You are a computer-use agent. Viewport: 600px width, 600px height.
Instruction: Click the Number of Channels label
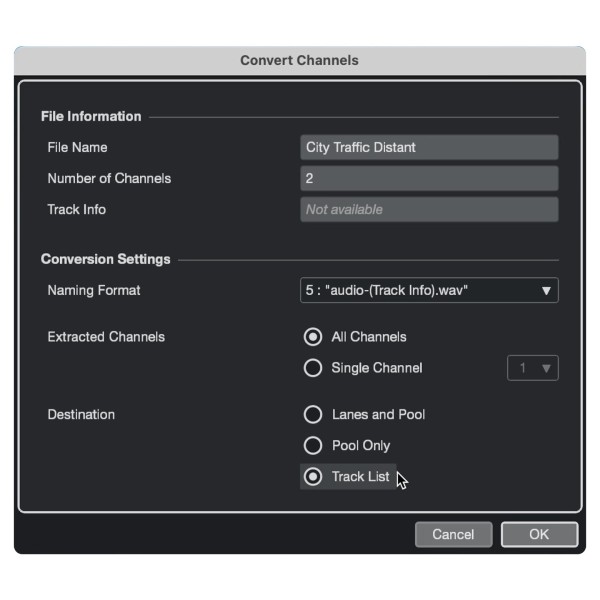click(109, 178)
